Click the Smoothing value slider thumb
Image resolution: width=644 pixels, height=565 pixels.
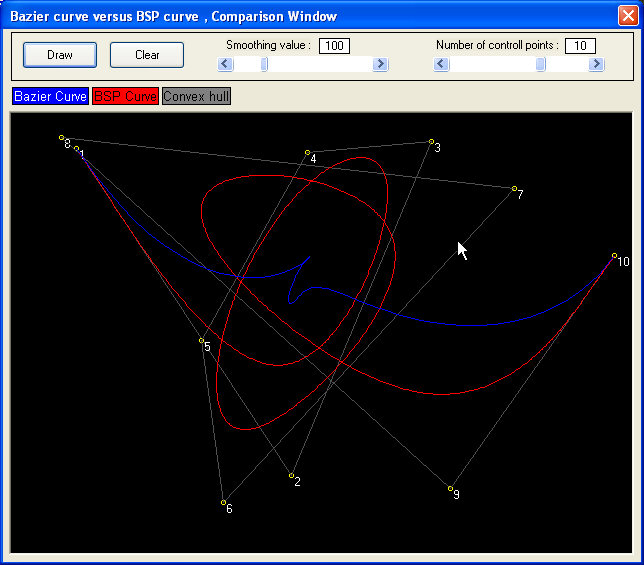coord(264,64)
